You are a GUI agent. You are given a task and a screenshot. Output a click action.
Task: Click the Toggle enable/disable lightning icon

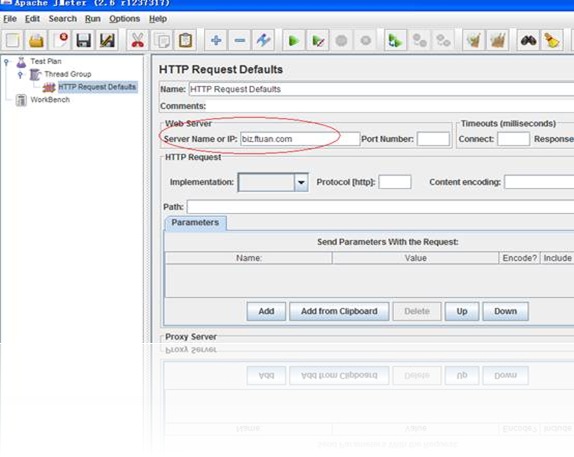[x=263, y=40]
